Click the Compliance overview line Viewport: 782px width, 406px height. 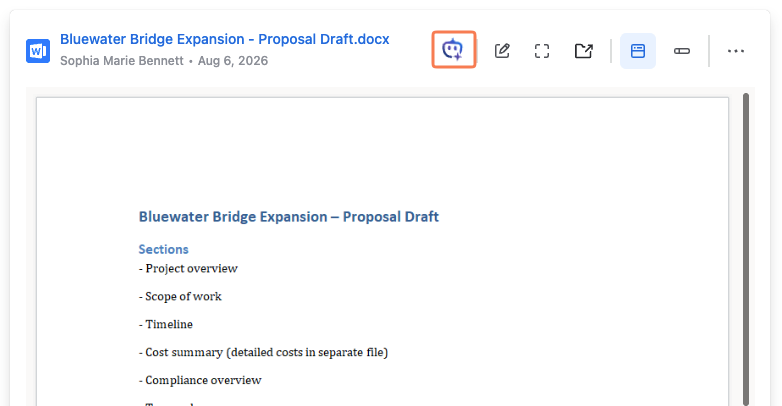click(x=200, y=380)
